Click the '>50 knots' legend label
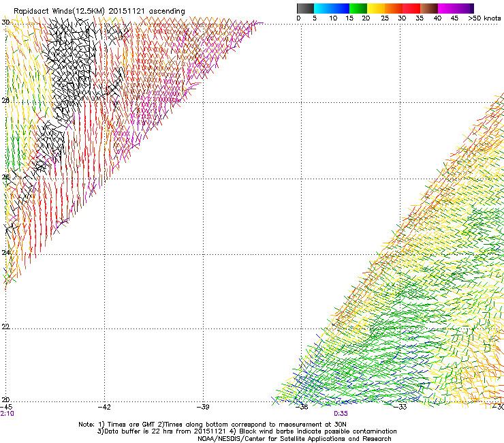Image resolution: width=504 pixels, height=443 pixels. tap(484, 18)
